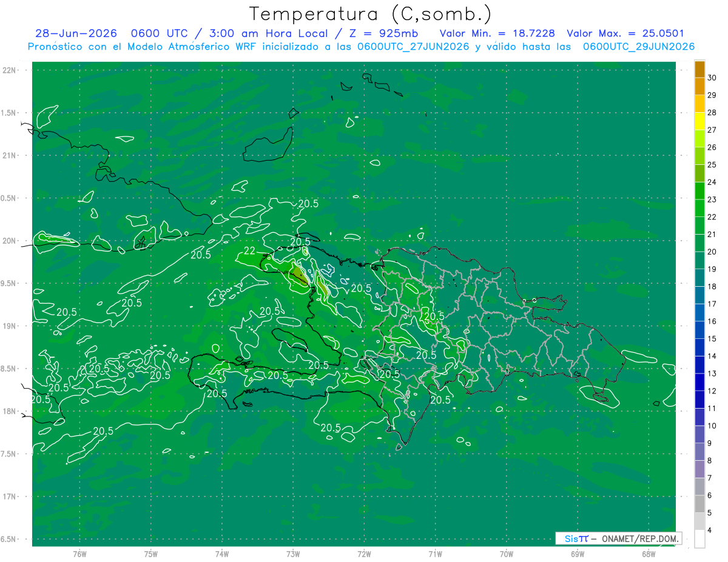Click the 69W longitude axis label
Screen dimensions: 728x562
pos(577,553)
